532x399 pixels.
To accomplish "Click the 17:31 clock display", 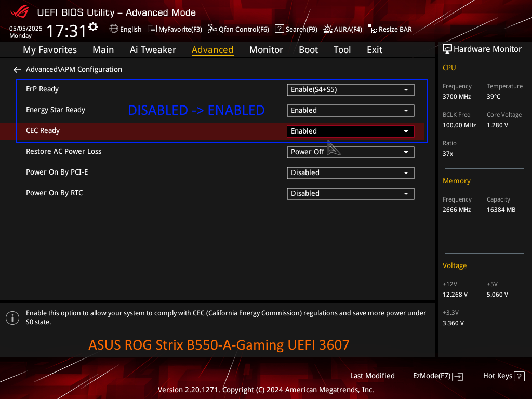I will [66, 31].
